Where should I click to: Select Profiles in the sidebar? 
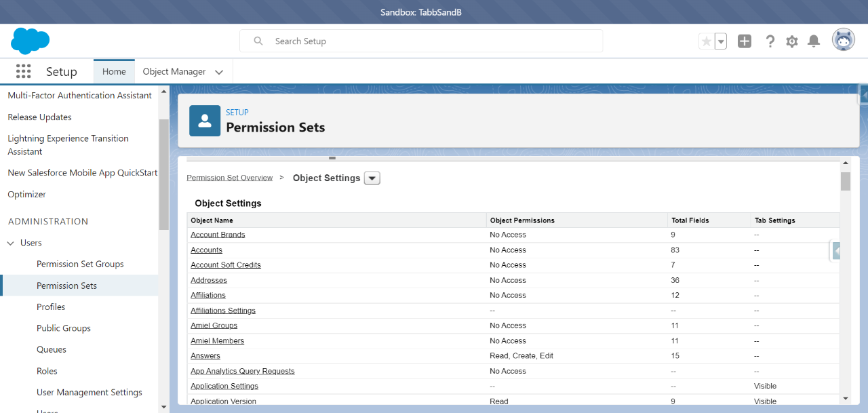pyautogui.click(x=51, y=307)
